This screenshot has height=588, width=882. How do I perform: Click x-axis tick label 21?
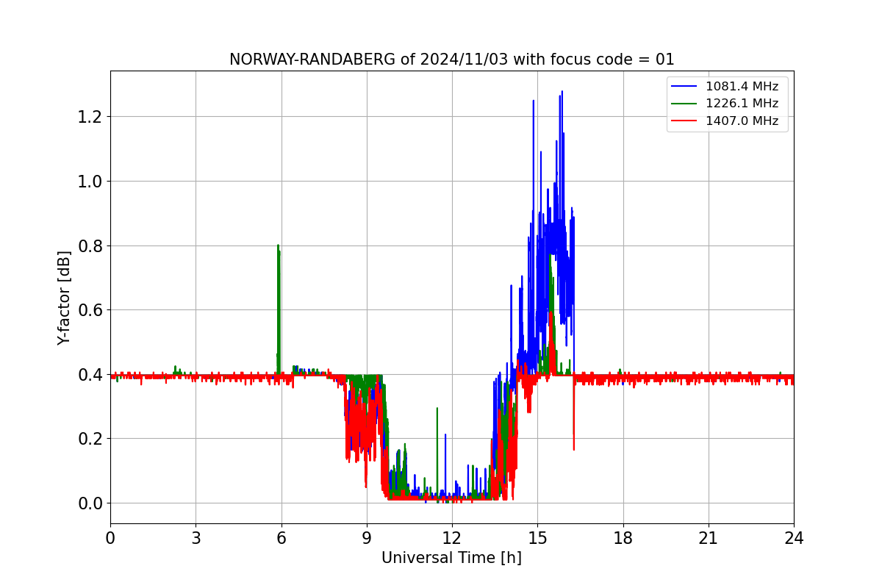(x=709, y=538)
